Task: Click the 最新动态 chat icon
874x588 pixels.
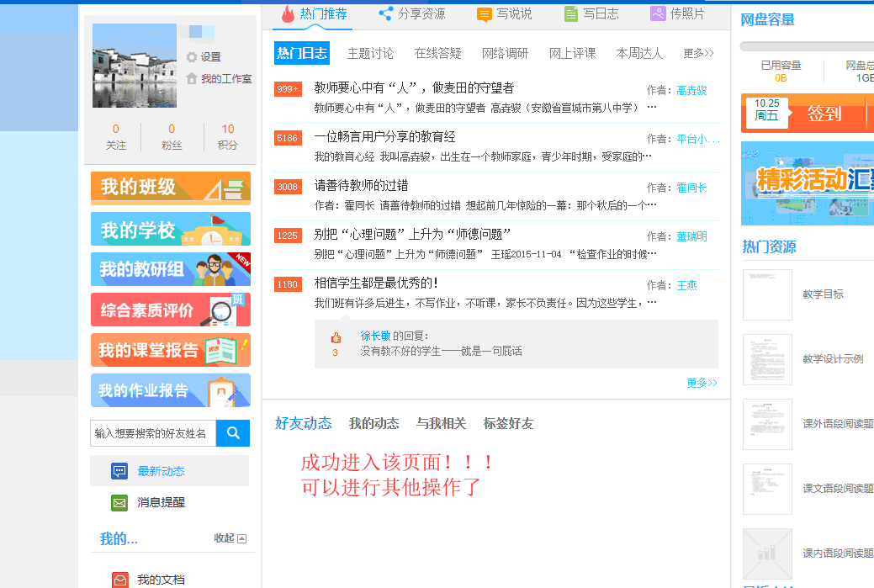Action: (119, 471)
